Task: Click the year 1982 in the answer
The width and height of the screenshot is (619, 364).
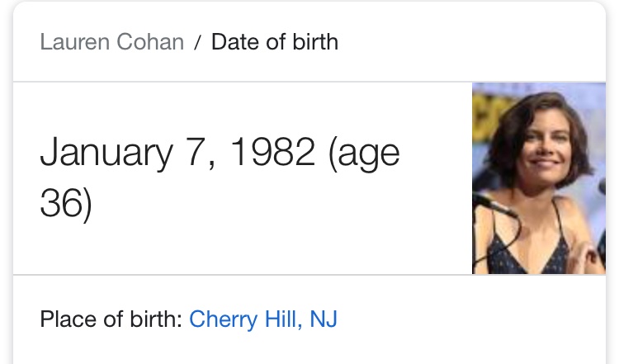Action: pos(272,152)
